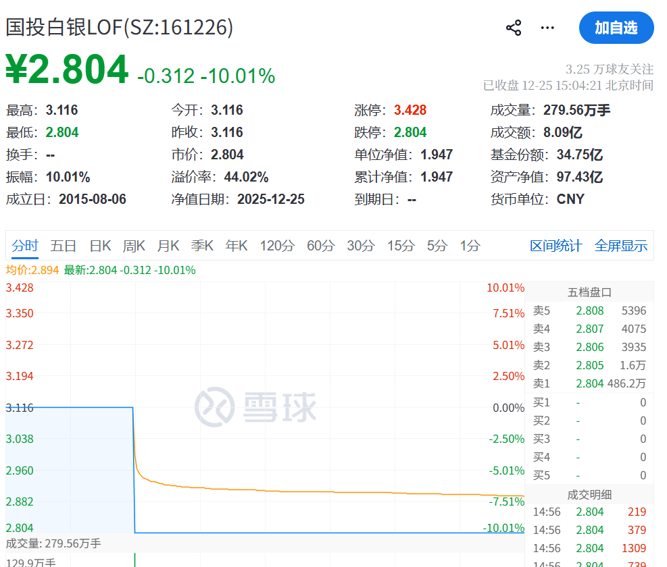Add stock via 加自选 button
Screen dimensions: 667x567
pos(615,28)
